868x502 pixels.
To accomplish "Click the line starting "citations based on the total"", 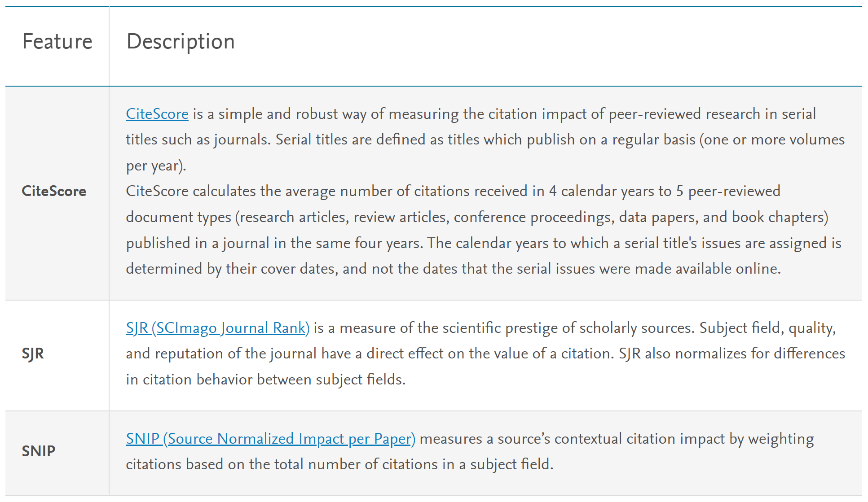I will pyautogui.click(x=339, y=464).
